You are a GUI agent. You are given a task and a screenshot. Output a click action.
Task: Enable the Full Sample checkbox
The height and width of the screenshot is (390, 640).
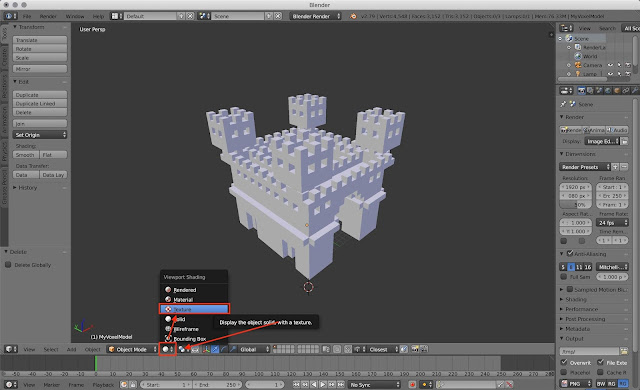pyautogui.click(x=563, y=277)
